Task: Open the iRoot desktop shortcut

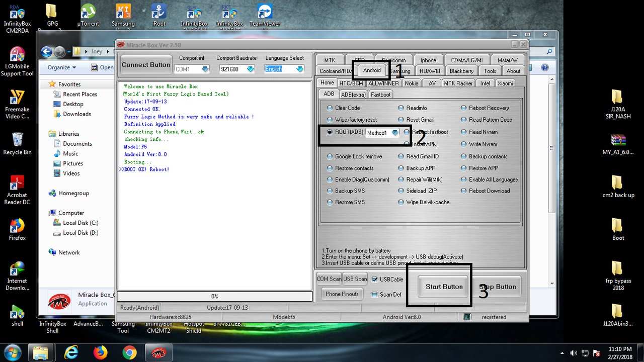Action: (x=159, y=15)
